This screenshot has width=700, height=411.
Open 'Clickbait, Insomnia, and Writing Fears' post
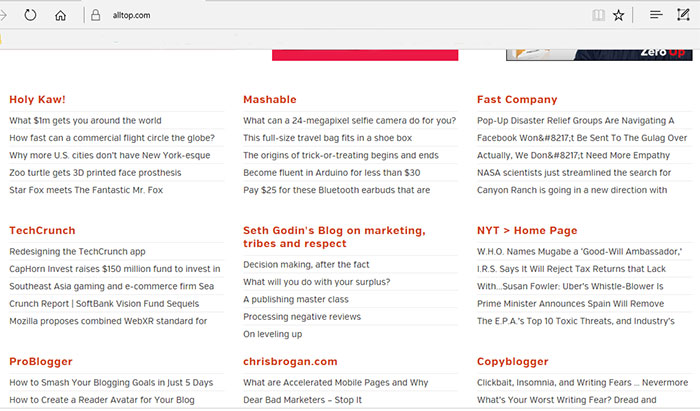pos(583,383)
